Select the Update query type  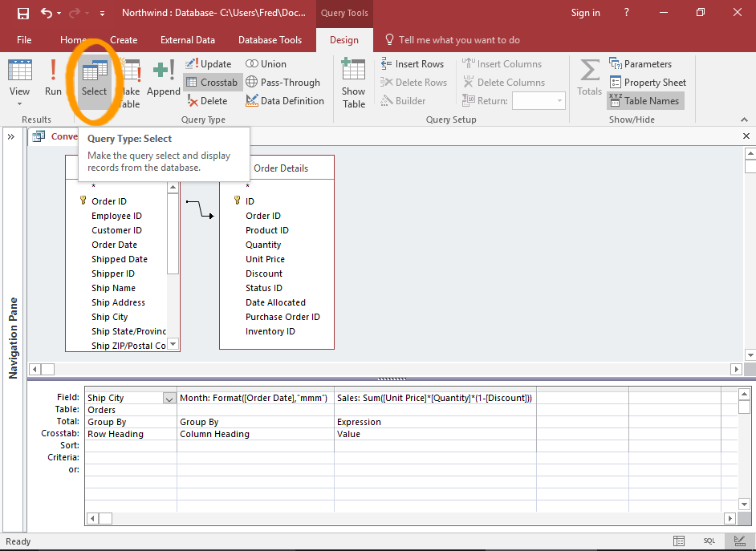tap(209, 64)
